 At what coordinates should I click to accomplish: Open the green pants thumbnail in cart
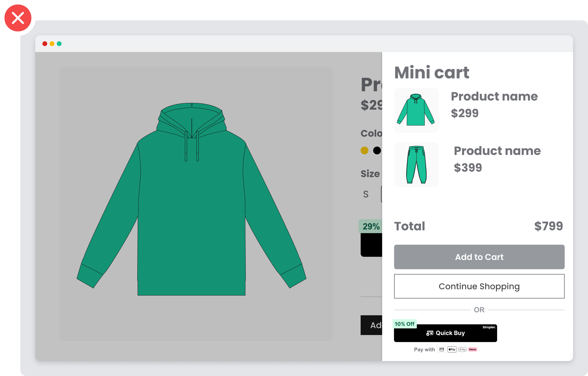pyautogui.click(x=416, y=165)
